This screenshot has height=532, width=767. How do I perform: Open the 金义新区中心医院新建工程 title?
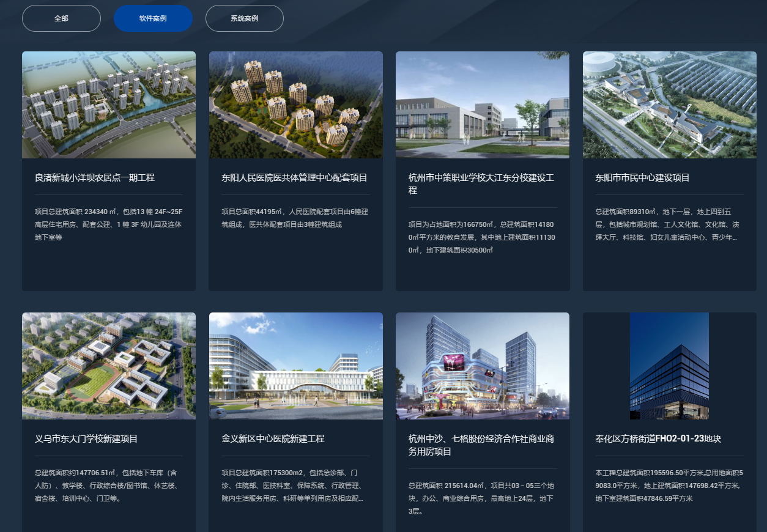273,439
